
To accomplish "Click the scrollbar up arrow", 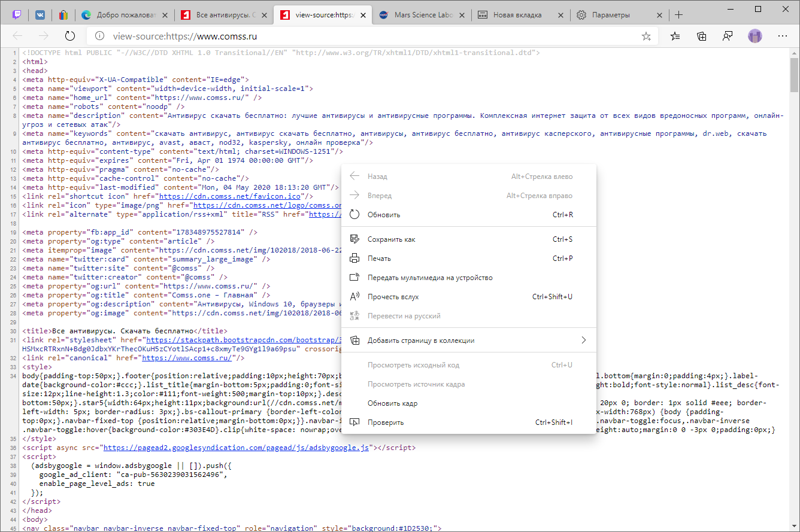I will tap(795, 52).
